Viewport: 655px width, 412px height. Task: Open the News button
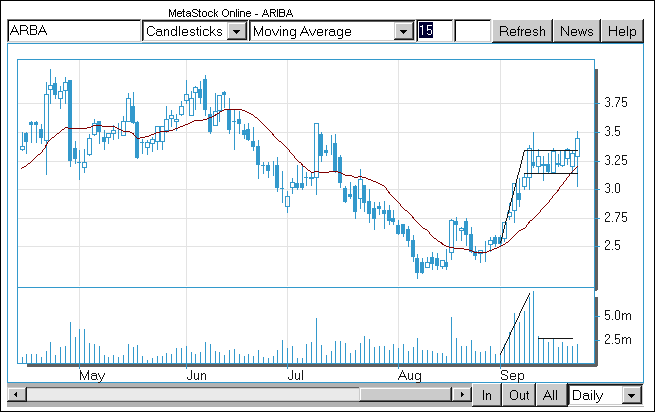pos(576,31)
